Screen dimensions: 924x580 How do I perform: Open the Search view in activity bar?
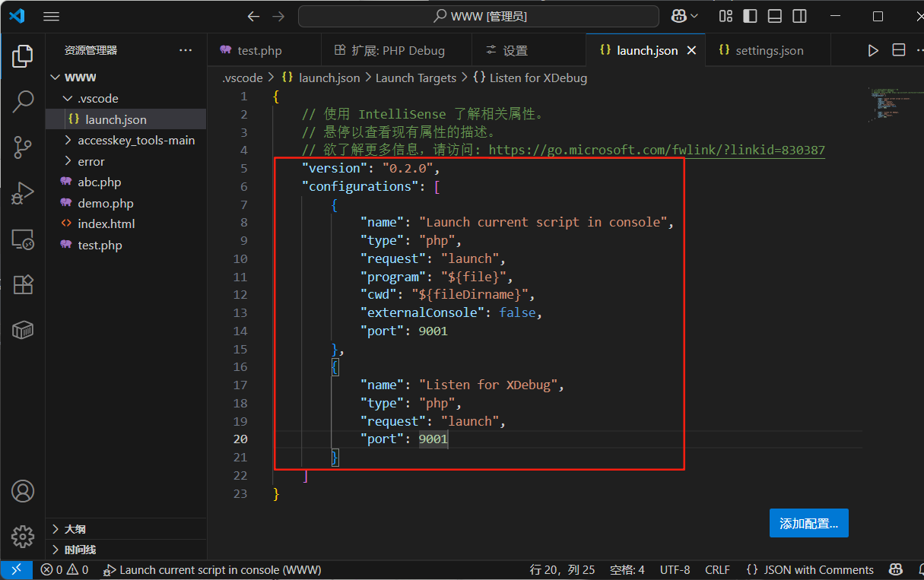click(23, 101)
